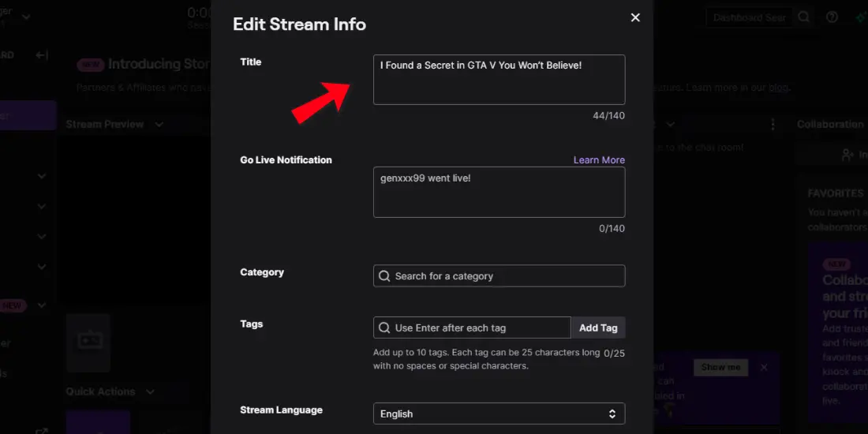The image size is (868, 434).
Task: Click the magnifier icon in Tags field
Action: 384,327
